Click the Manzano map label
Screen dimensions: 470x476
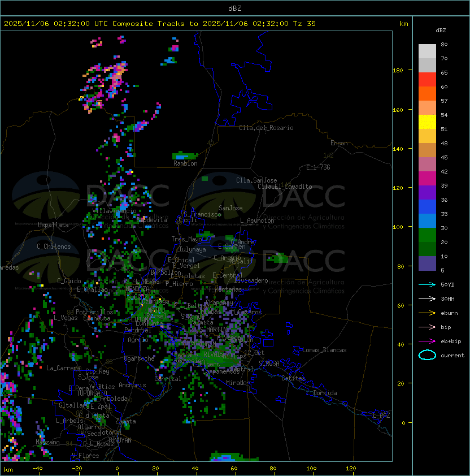coord(47,442)
